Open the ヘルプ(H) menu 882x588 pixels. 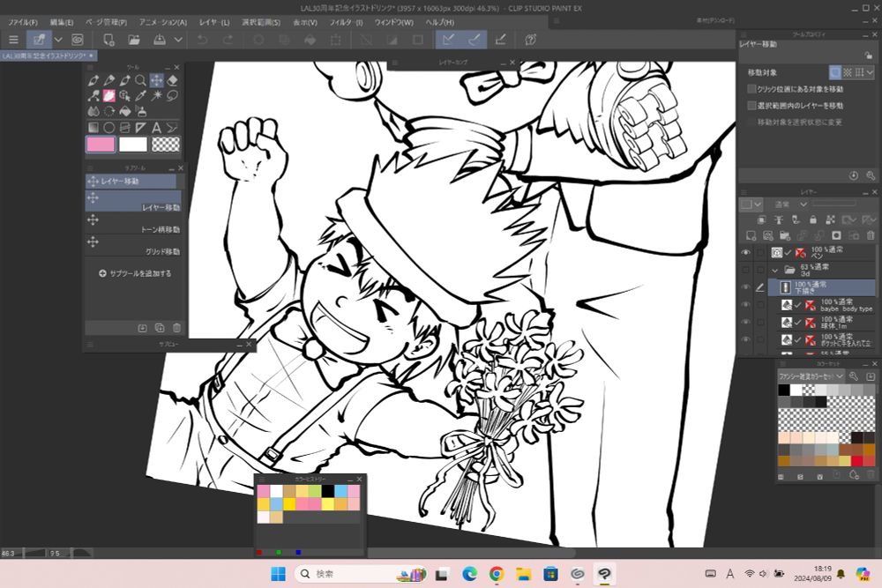440,22
